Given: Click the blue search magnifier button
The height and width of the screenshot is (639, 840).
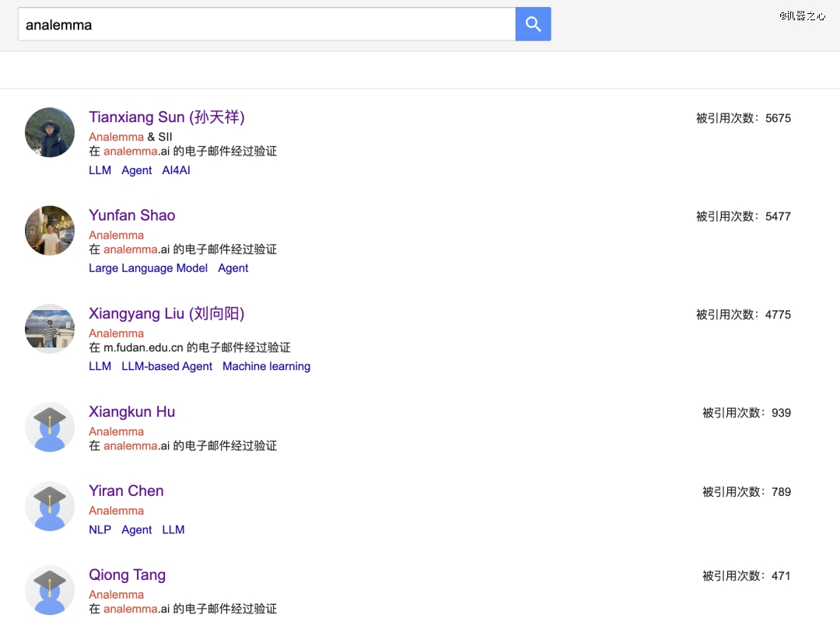Looking at the screenshot, I should [533, 24].
